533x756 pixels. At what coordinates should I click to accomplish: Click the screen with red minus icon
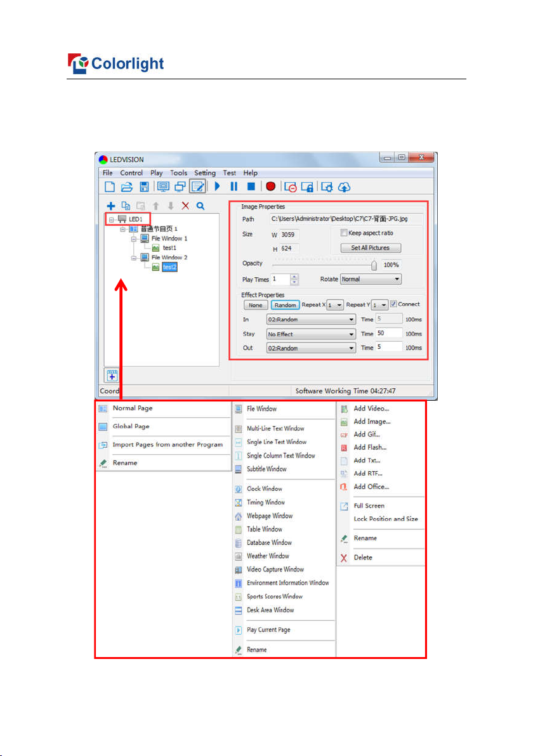click(291, 187)
